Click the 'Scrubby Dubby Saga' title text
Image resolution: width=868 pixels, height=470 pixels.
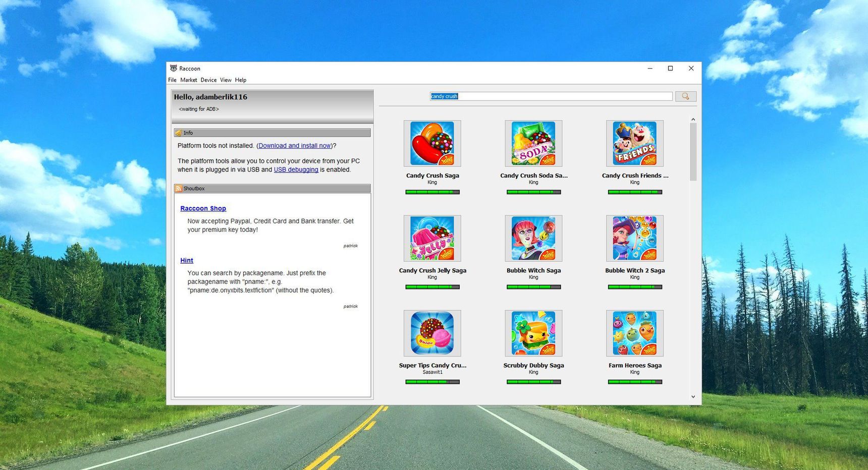click(533, 365)
